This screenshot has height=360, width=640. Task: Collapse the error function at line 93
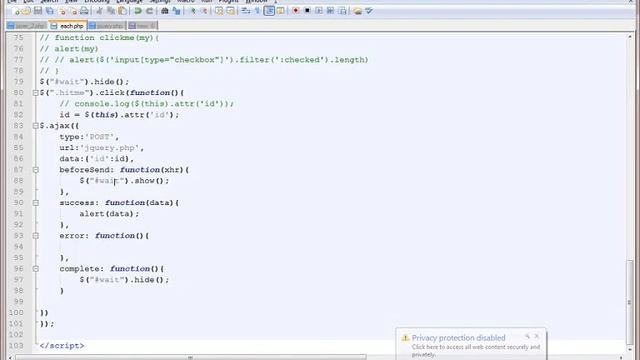(x=36, y=236)
